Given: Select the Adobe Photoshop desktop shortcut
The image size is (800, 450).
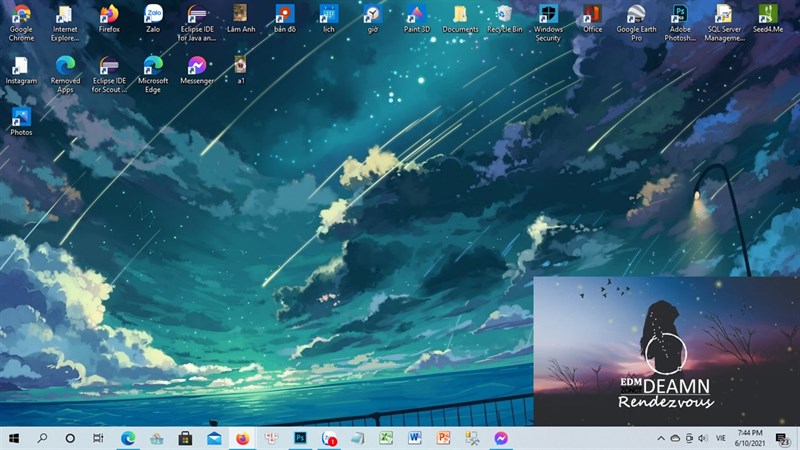Looking at the screenshot, I should (x=680, y=23).
